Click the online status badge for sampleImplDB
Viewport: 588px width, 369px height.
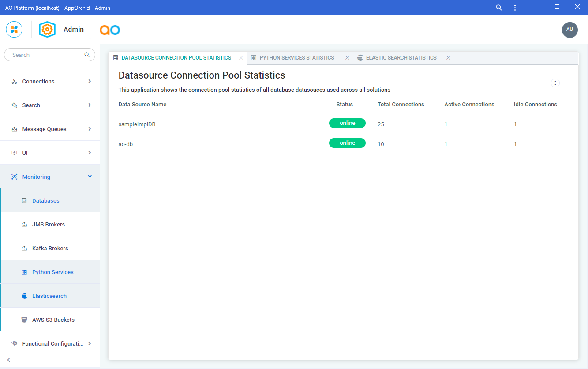point(347,124)
